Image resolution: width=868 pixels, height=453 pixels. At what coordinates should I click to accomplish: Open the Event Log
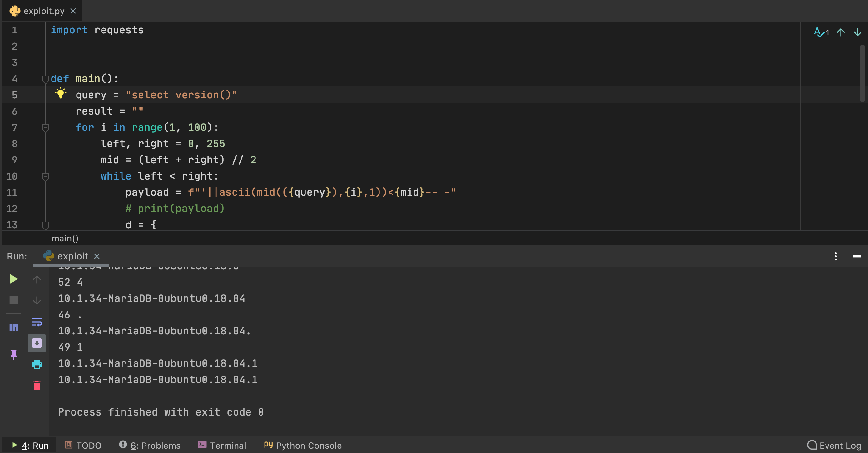834,445
